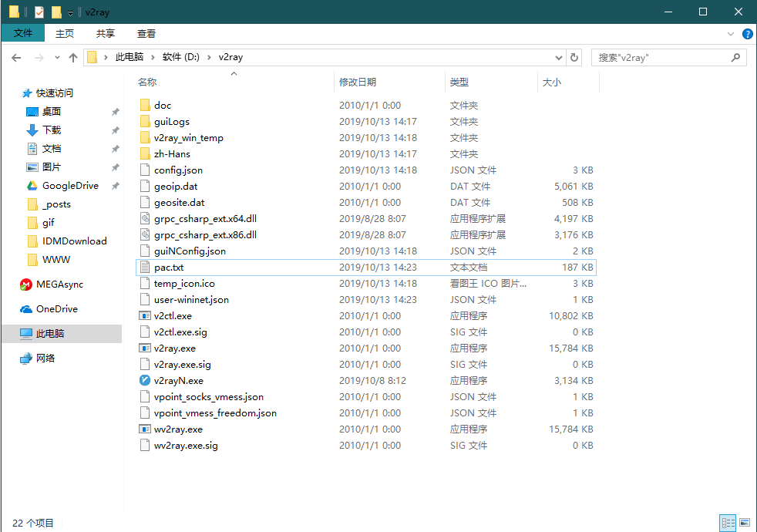This screenshot has width=757, height=532.
Task: Click the grpc_csharp_ext.x86.dll file icon
Action: tap(144, 234)
